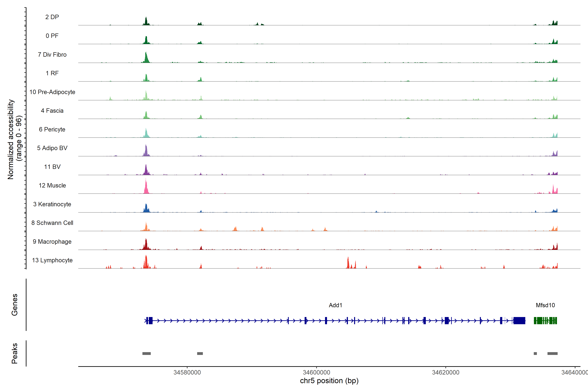The height and width of the screenshot is (392, 588).
Task: Select the large last exon of Add1
Action: (x=519, y=320)
